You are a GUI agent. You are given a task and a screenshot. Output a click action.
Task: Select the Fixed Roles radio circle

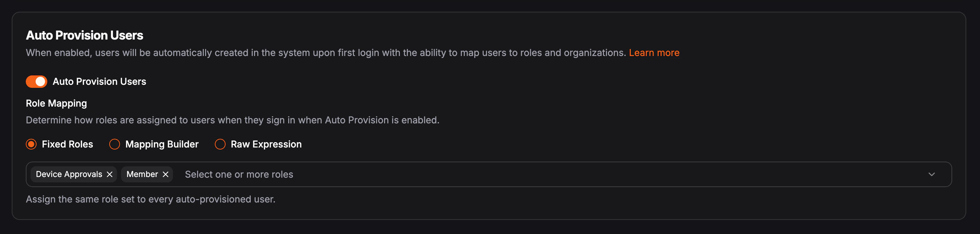point(31,144)
